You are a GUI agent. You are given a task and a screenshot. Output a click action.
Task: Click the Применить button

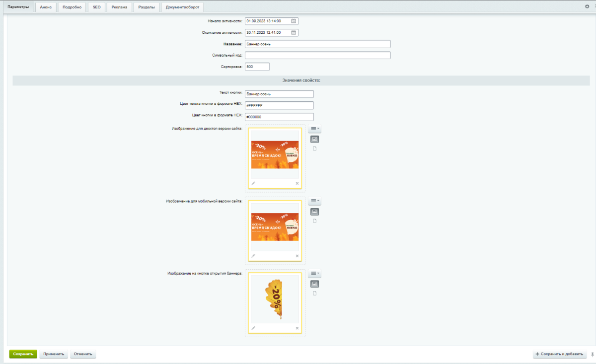tap(53, 354)
